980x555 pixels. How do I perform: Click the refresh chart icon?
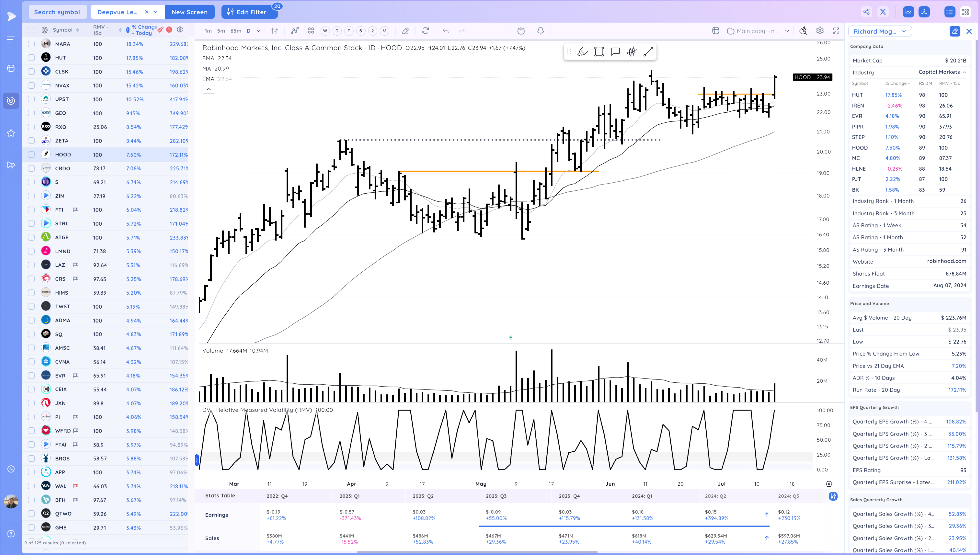pos(425,31)
